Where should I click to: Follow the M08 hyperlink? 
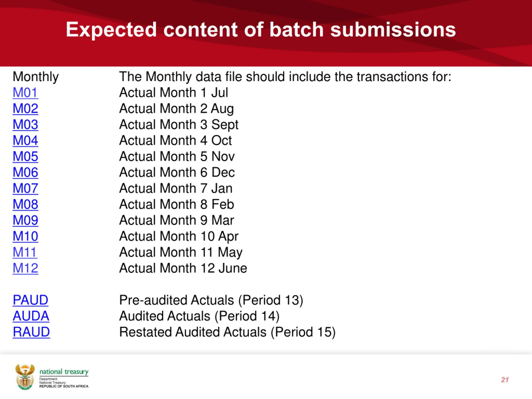(25, 204)
